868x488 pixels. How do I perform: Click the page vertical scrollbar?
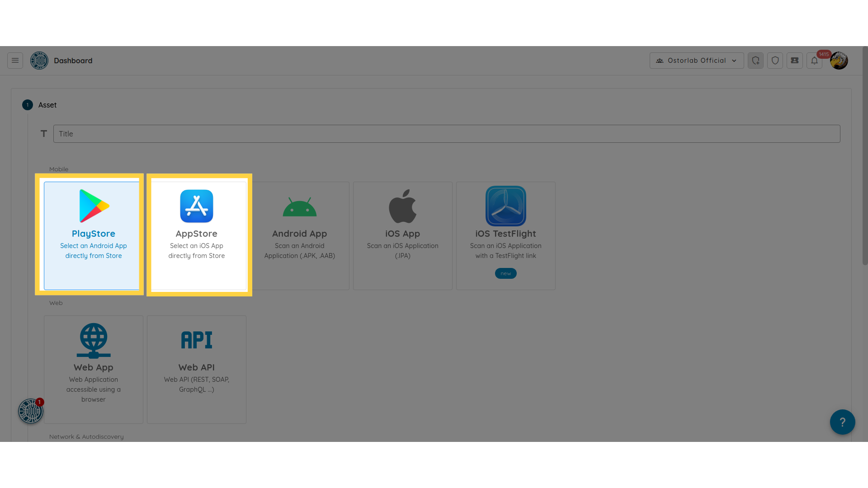[865, 155]
